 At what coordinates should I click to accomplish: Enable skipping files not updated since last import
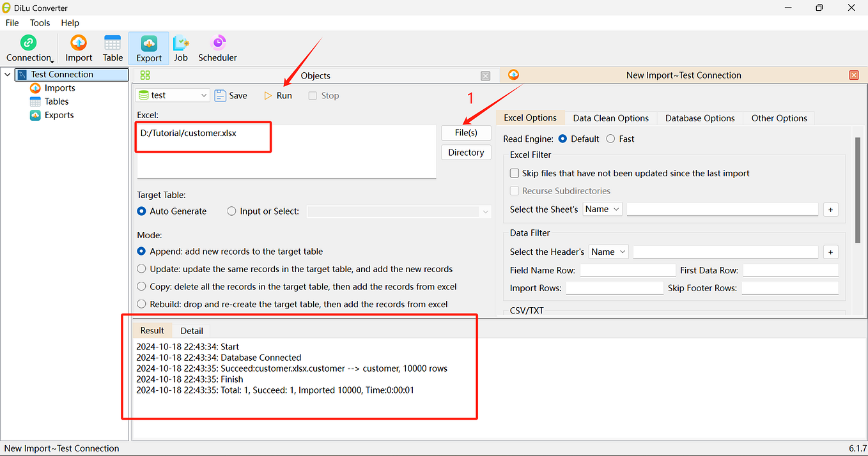pos(515,172)
